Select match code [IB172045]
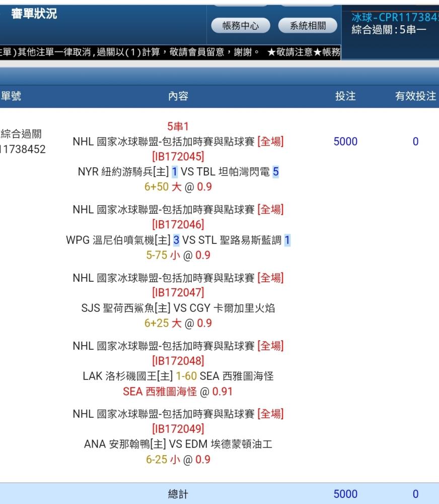The height and width of the screenshot is (504, 439). coord(178,157)
